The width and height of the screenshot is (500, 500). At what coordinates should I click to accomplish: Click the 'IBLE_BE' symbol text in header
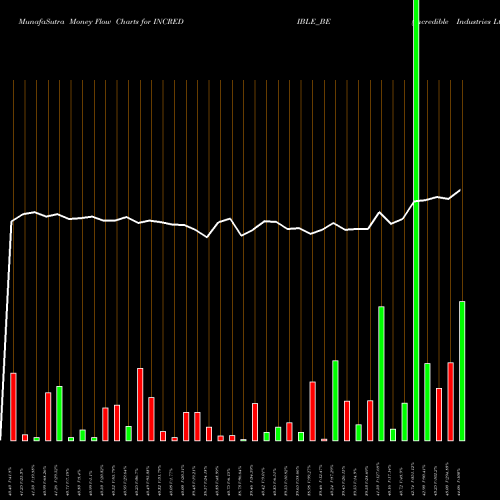pyautogui.click(x=314, y=22)
